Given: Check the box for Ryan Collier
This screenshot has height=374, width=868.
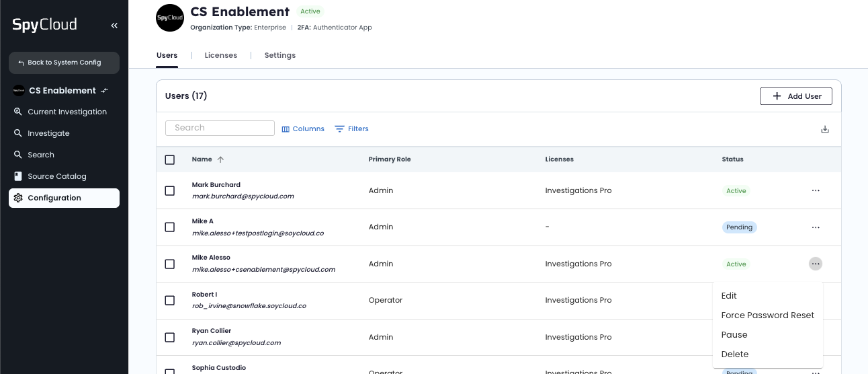Looking at the screenshot, I should [169, 337].
